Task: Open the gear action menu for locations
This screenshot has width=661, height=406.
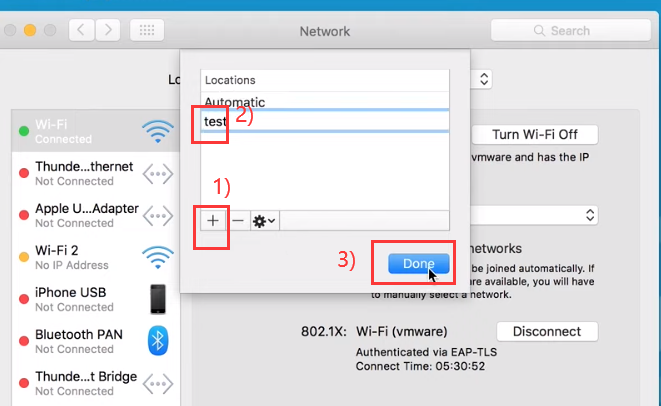Action: tap(264, 220)
